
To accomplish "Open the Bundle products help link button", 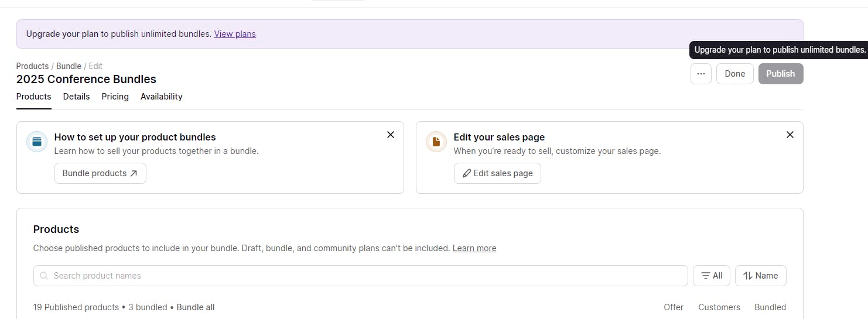I will tap(100, 173).
